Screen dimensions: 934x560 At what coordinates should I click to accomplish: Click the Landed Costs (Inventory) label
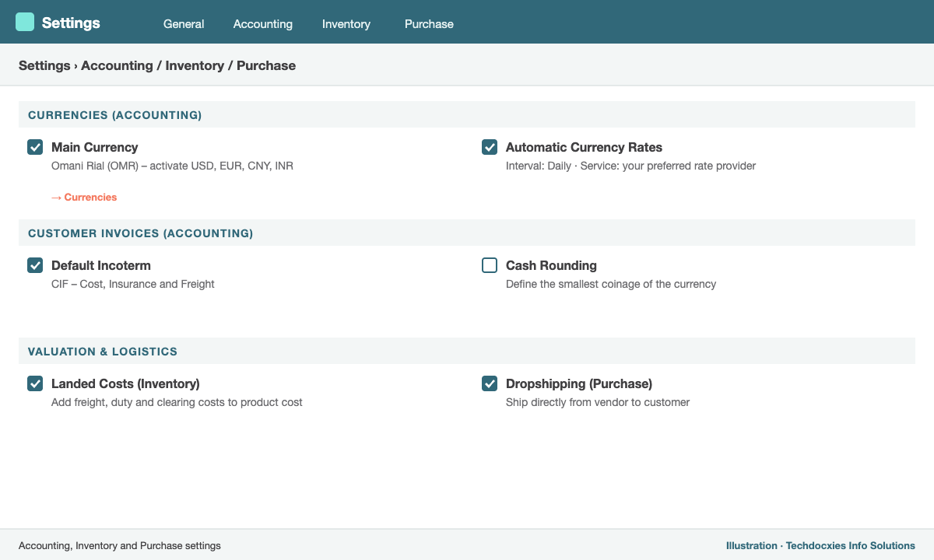(x=125, y=383)
